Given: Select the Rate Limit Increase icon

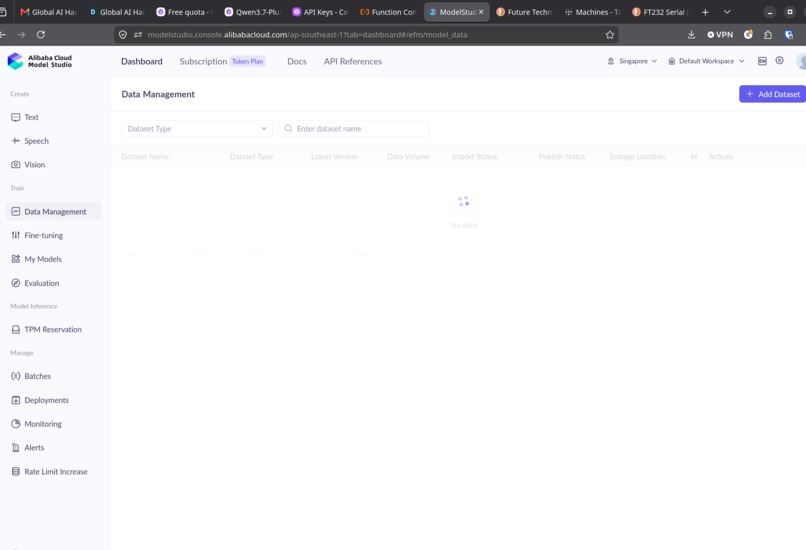Looking at the screenshot, I should point(16,471).
